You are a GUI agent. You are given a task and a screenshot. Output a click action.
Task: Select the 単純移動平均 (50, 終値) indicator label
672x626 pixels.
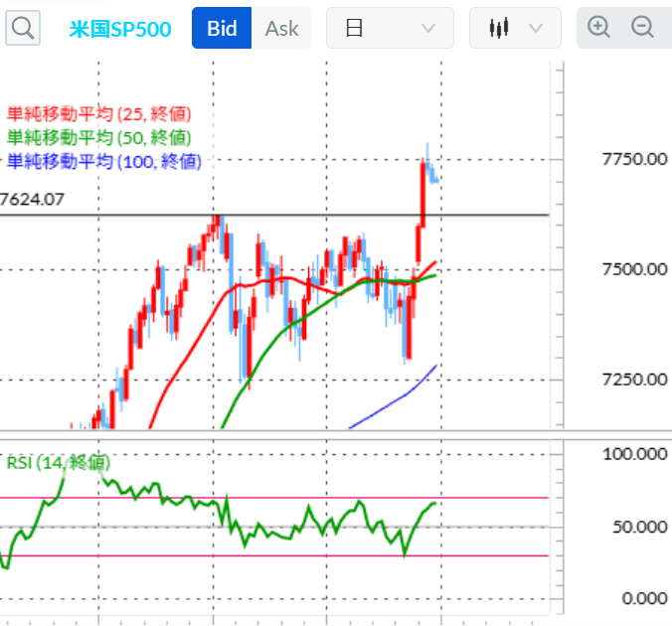(99, 137)
